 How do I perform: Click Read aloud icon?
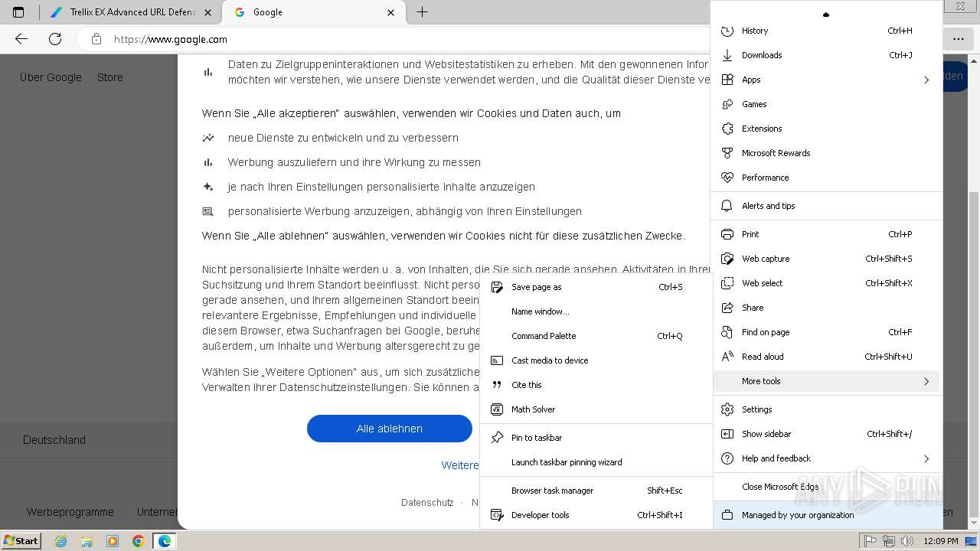[727, 357]
